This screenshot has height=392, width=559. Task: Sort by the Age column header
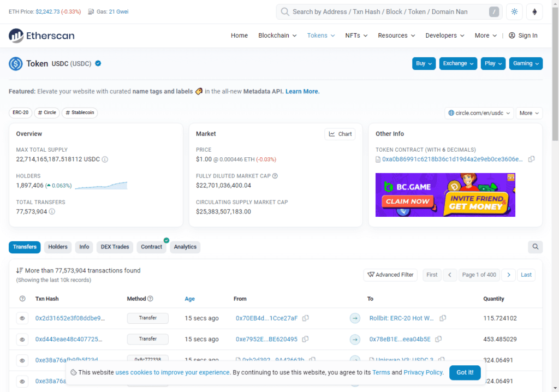pyautogui.click(x=189, y=299)
